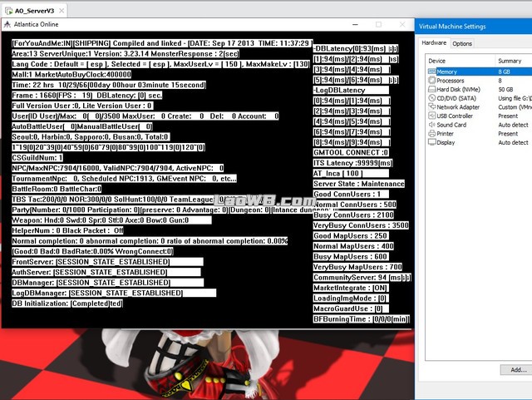Open the Hardware tab in VM Settings
The image size is (532, 400).
tap(434, 42)
